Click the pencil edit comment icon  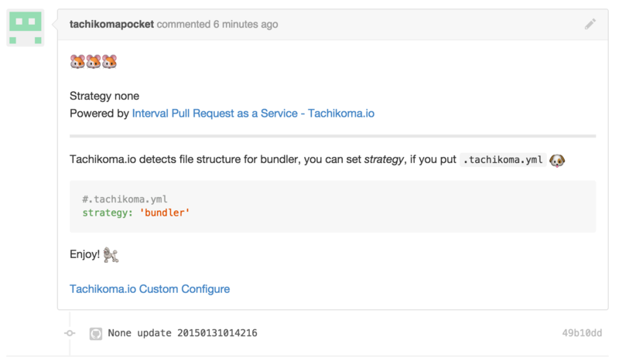pos(590,25)
